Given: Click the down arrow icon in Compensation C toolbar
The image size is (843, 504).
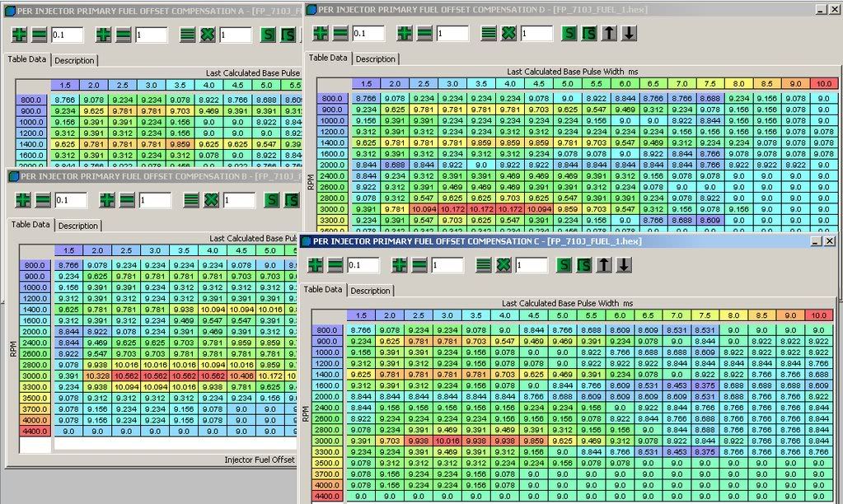Looking at the screenshot, I should pyautogui.click(x=625, y=265).
